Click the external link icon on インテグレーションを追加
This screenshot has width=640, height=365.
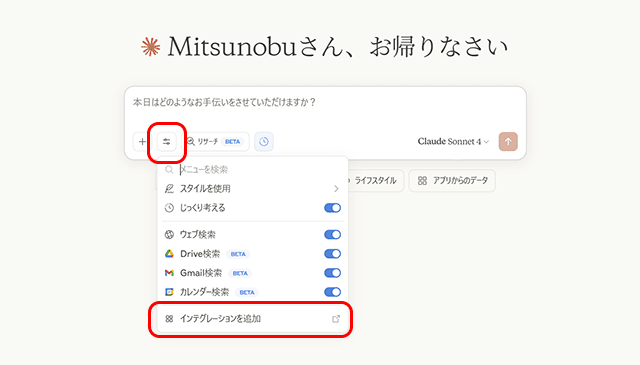(x=336, y=319)
